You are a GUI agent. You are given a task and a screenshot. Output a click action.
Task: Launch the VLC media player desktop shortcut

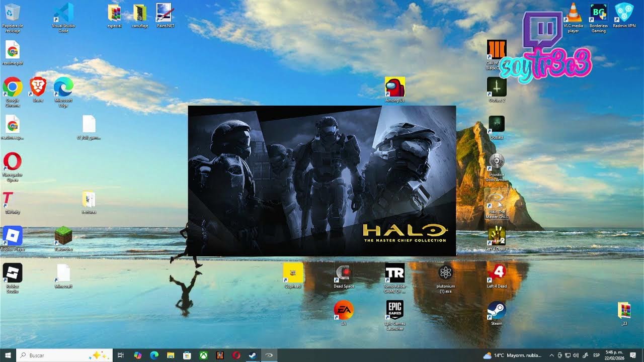(573, 18)
